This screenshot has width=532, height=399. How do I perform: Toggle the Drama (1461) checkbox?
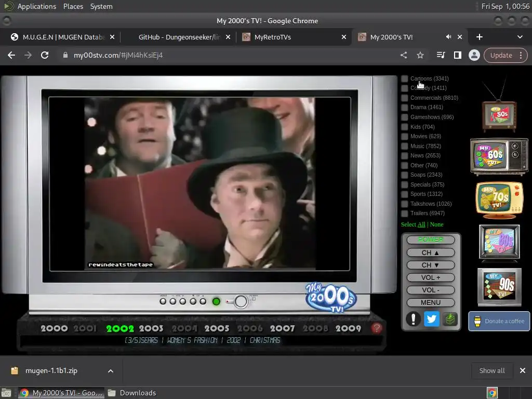(x=404, y=107)
